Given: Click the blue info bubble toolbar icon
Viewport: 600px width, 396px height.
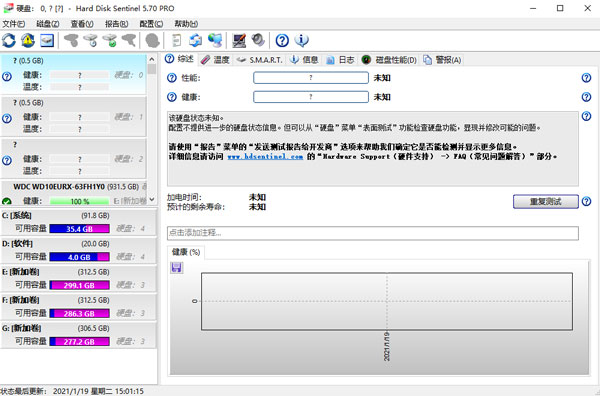Looking at the screenshot, I should [x=302, y=40].
